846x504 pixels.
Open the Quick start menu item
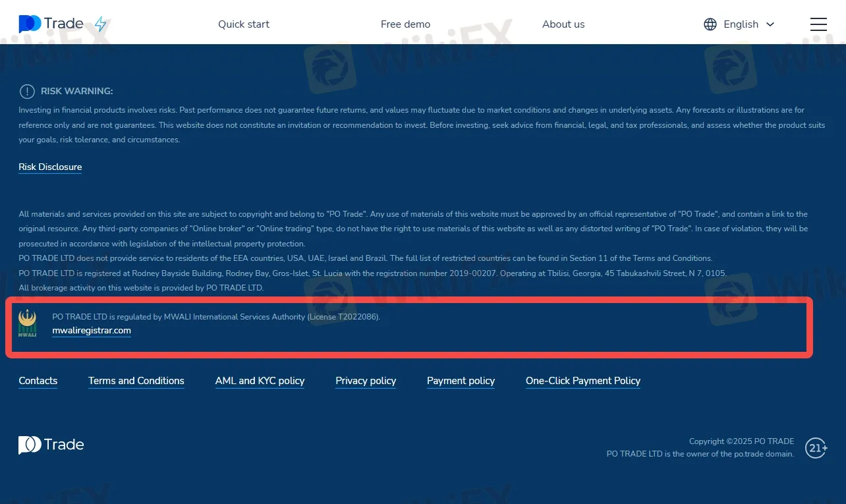coord(244,24)
